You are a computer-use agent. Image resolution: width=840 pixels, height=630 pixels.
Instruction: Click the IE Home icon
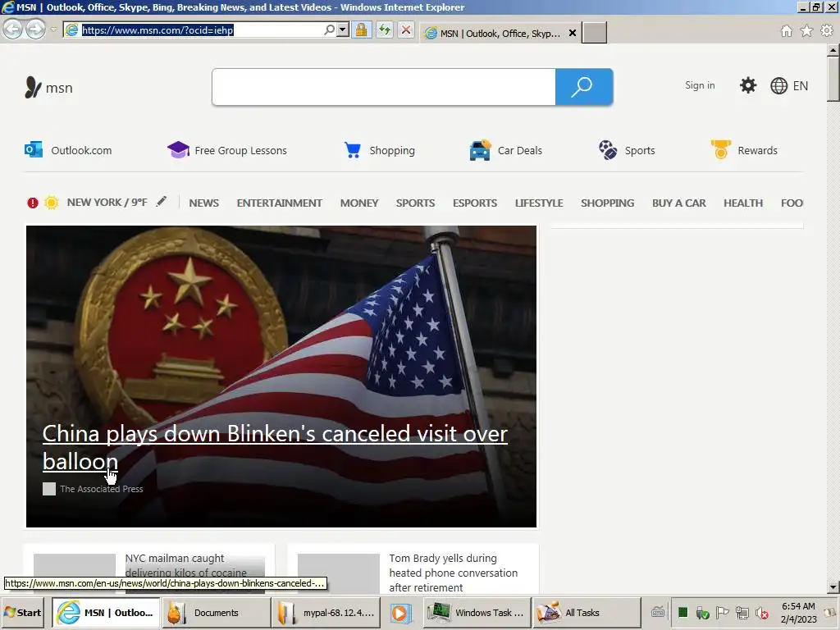click(787, 31)
